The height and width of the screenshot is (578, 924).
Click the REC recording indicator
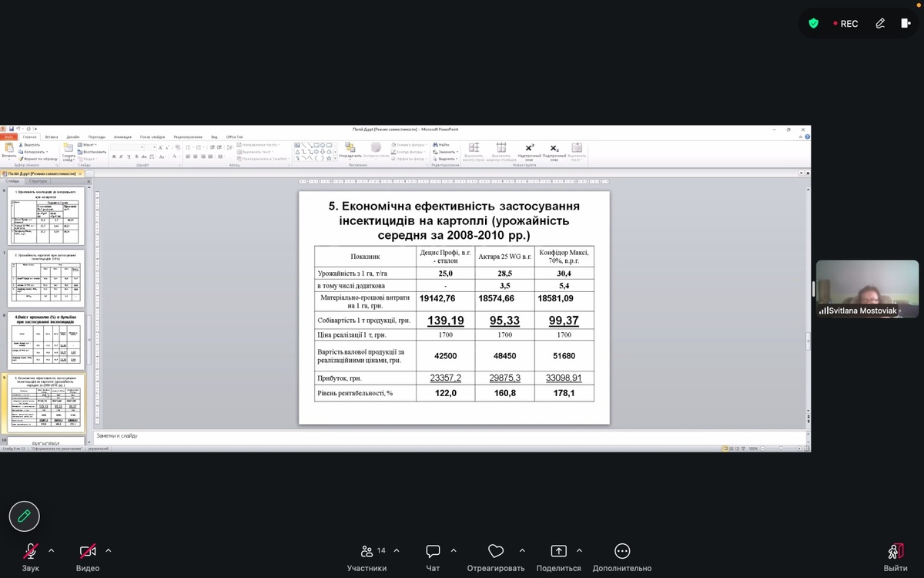coord(845,24)
